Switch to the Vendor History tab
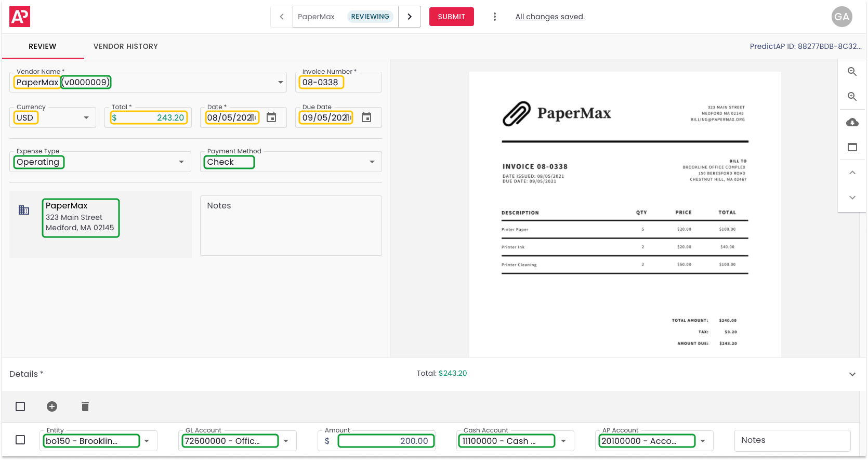The width and height of the screenshot is (868, 460). [x=125, y=46]
